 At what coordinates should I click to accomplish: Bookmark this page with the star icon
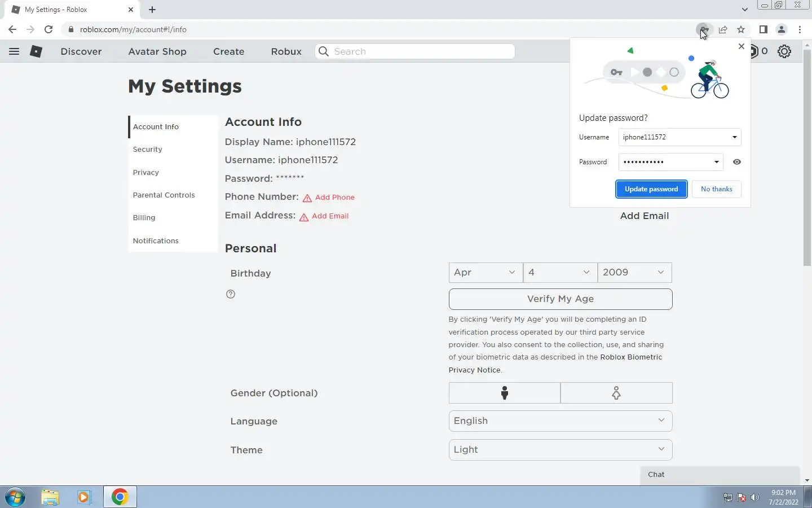pos(741,29)
